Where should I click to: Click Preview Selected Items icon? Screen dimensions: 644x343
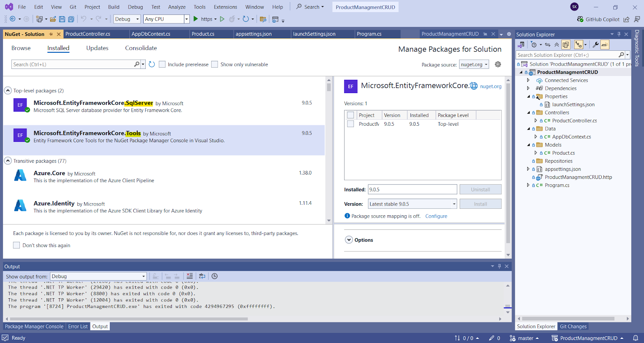[x=605, y=45]
